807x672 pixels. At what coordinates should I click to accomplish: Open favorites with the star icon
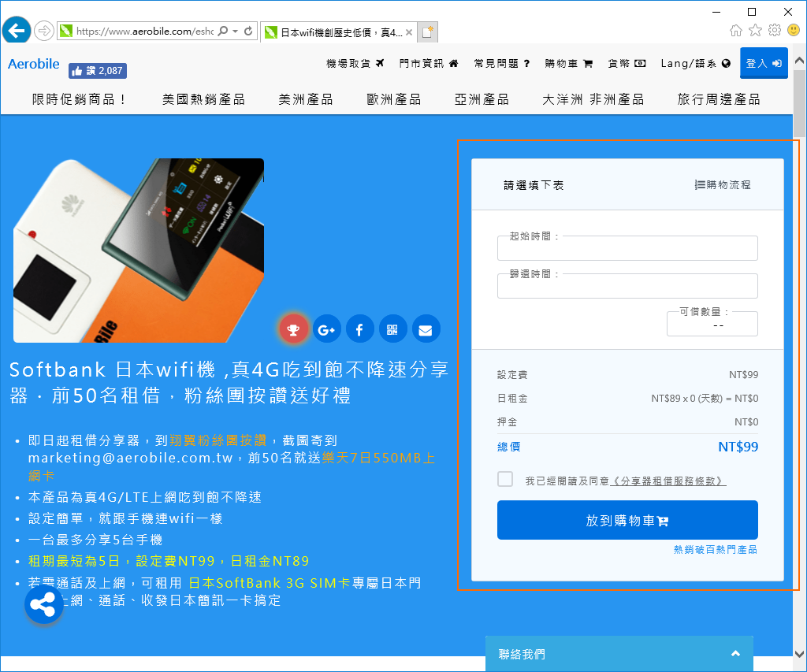(x=755, y=31)
